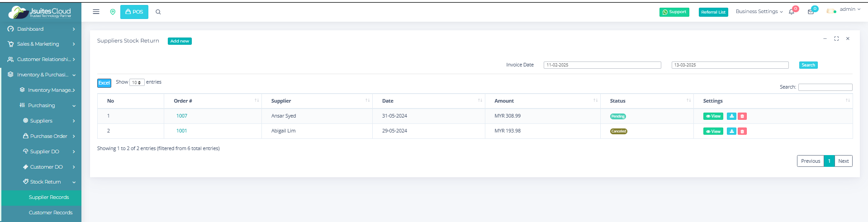The image size is (868, 222).
Task: Click the Add new button
Action: [180, 41]
